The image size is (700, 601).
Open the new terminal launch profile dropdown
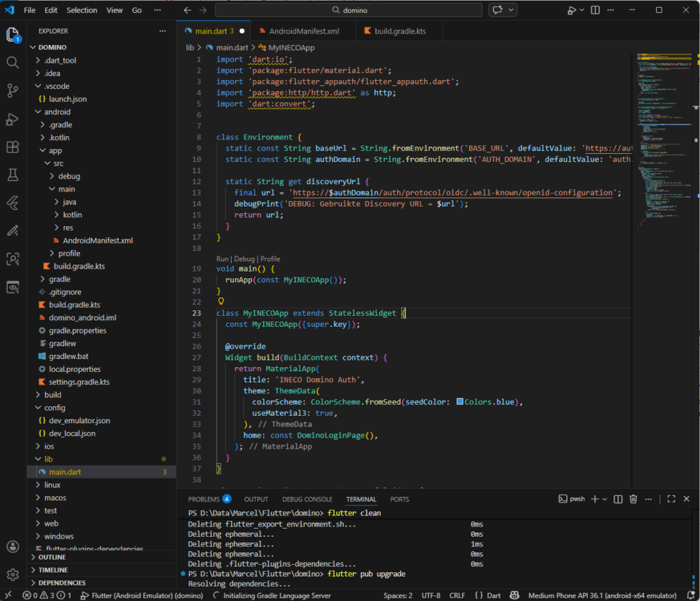(605, 499)
